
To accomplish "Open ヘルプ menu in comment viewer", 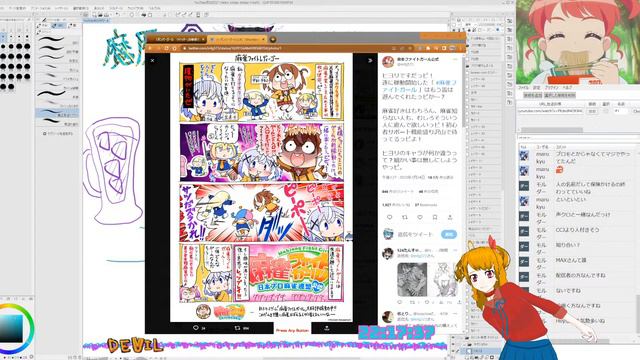I will [x=567, y=87].
